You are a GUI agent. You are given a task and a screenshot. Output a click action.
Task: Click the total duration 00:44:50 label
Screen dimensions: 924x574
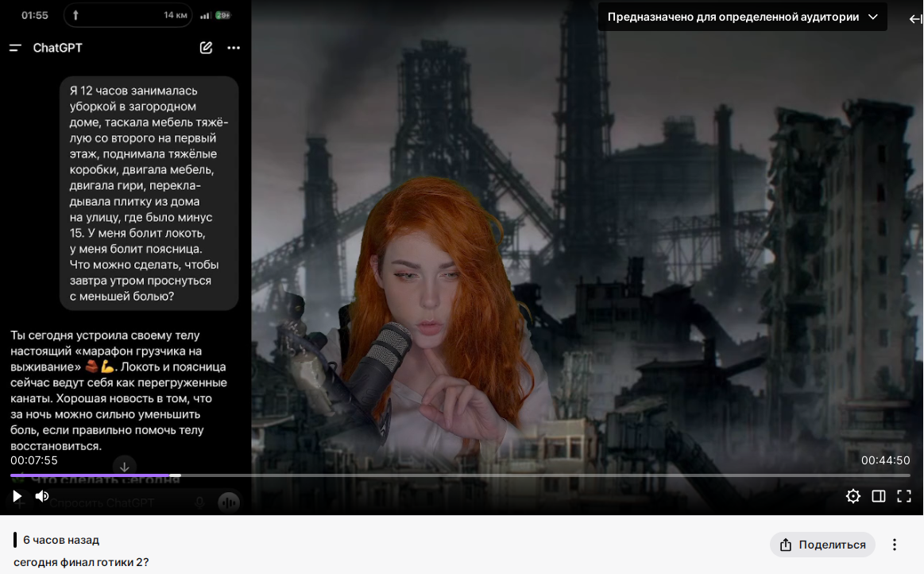click(885, 460)
